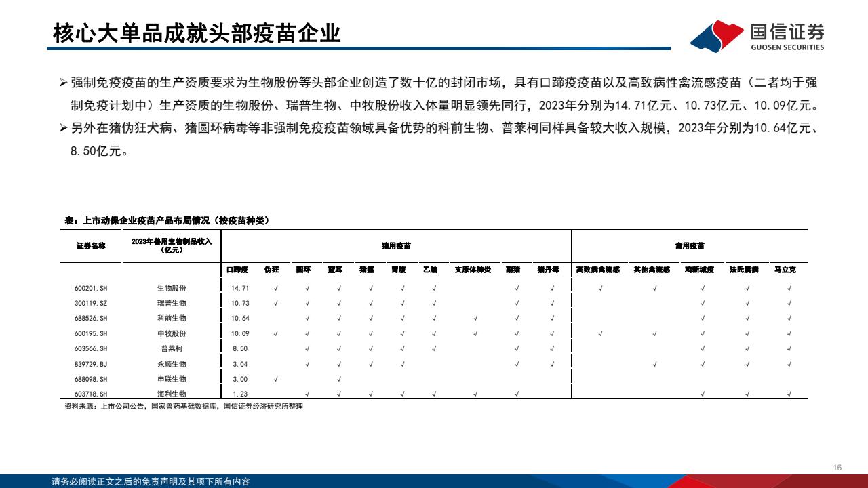Click the 8.50 revenue cell in the table

(240, 348)
